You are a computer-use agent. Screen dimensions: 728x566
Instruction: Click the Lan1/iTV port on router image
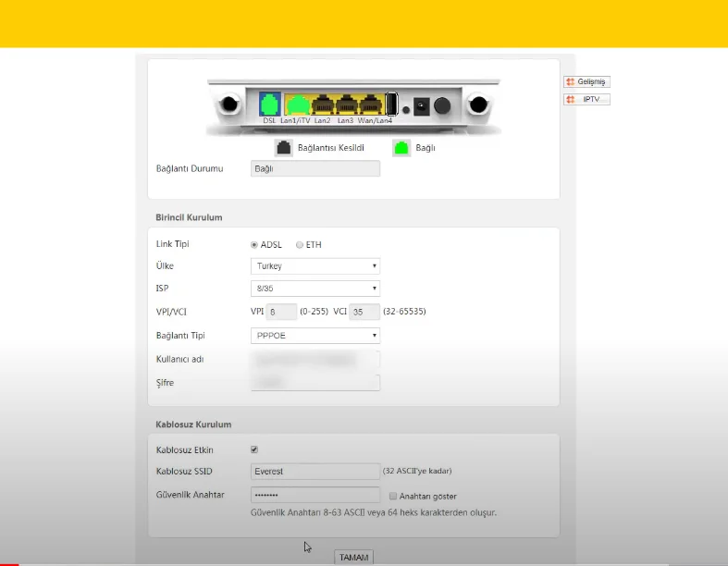296,105
